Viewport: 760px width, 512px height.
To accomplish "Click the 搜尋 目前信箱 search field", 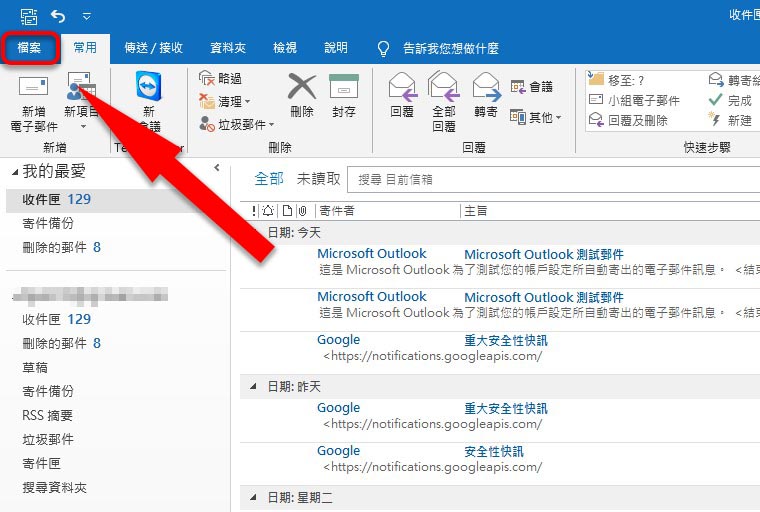I will tap(554, 179).
